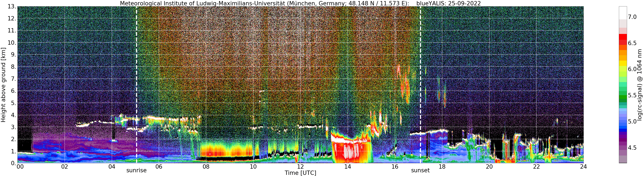This screenshot has height=177, width=644.
Task: Click the '2.' height tick label
Action: (x=14, y=139)
